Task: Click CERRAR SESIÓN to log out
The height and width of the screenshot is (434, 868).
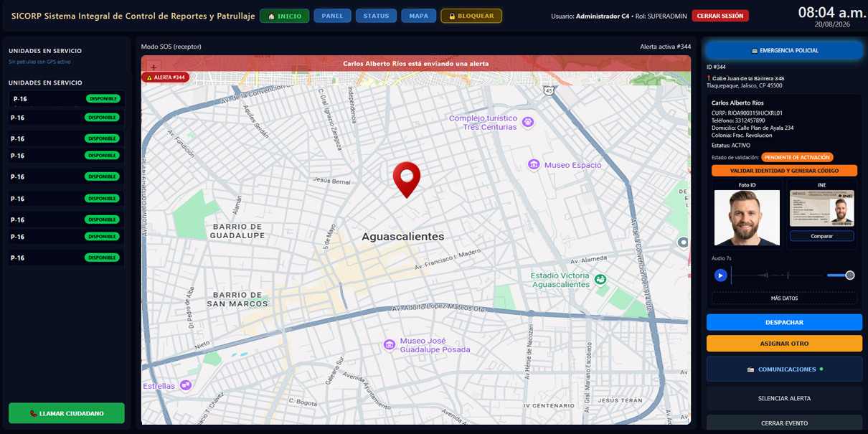Action: (720, 16)
